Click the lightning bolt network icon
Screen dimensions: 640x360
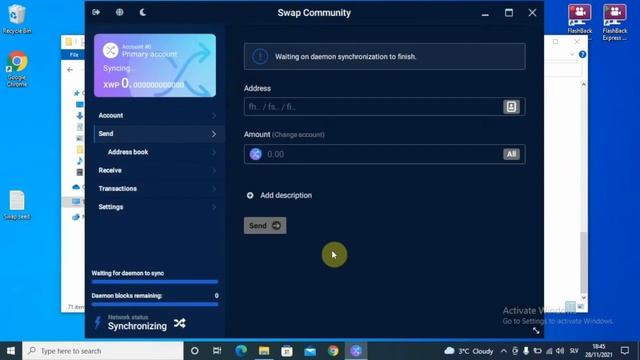tap(98, 322)
